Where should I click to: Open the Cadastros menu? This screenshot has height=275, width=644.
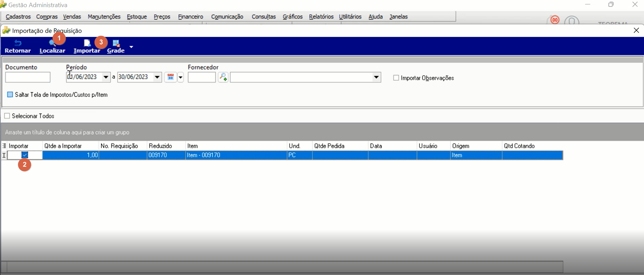(x=18, y=16)
